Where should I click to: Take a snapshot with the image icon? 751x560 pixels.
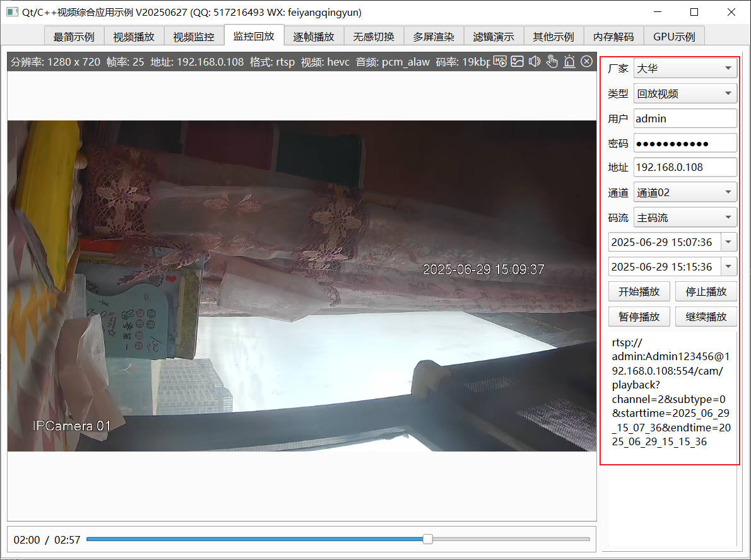point(517,61)
